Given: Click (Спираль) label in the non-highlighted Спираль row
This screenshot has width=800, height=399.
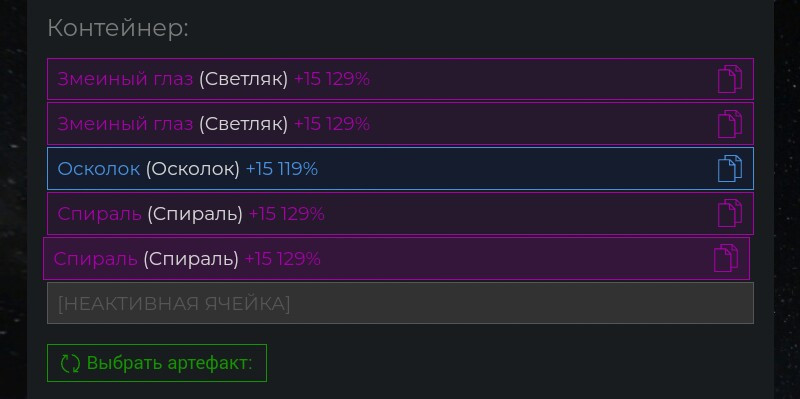Looking at the screenshot, I should [195, 214].
